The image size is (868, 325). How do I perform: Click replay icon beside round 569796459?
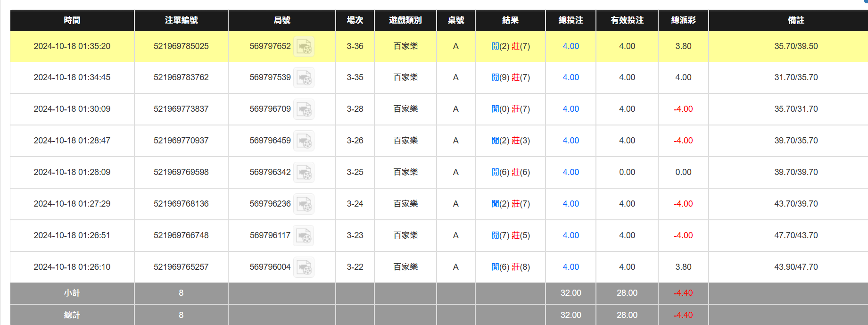(x=304, y=141)
